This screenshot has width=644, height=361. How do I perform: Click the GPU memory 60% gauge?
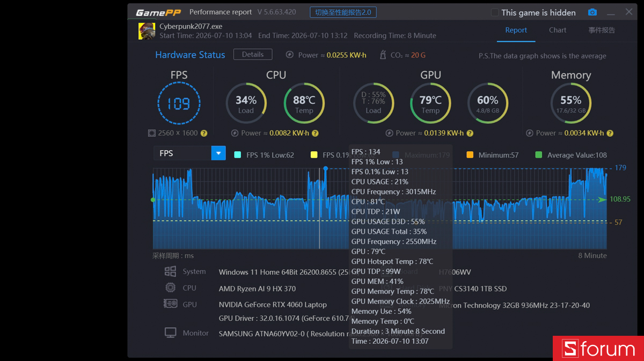pos(488,104)
